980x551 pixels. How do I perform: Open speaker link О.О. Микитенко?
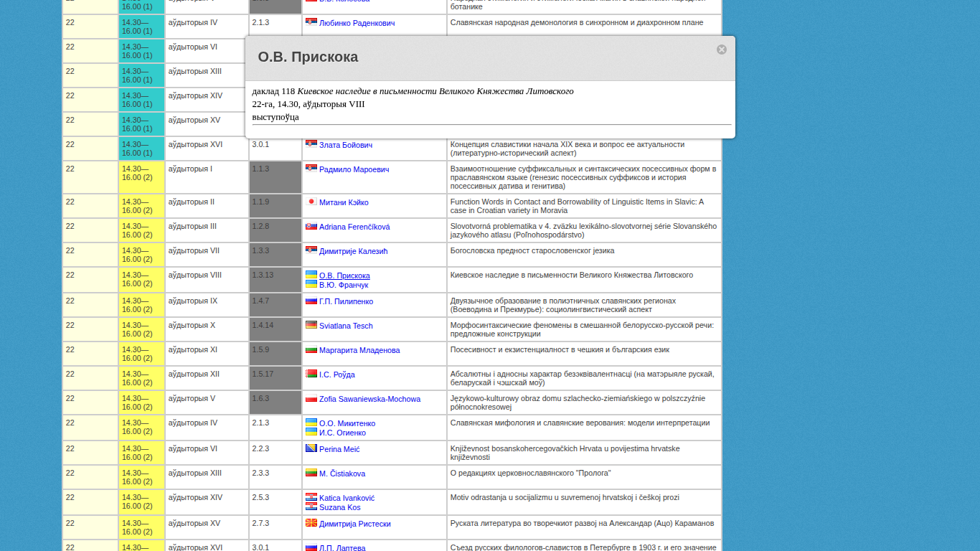tap(347, 423)
